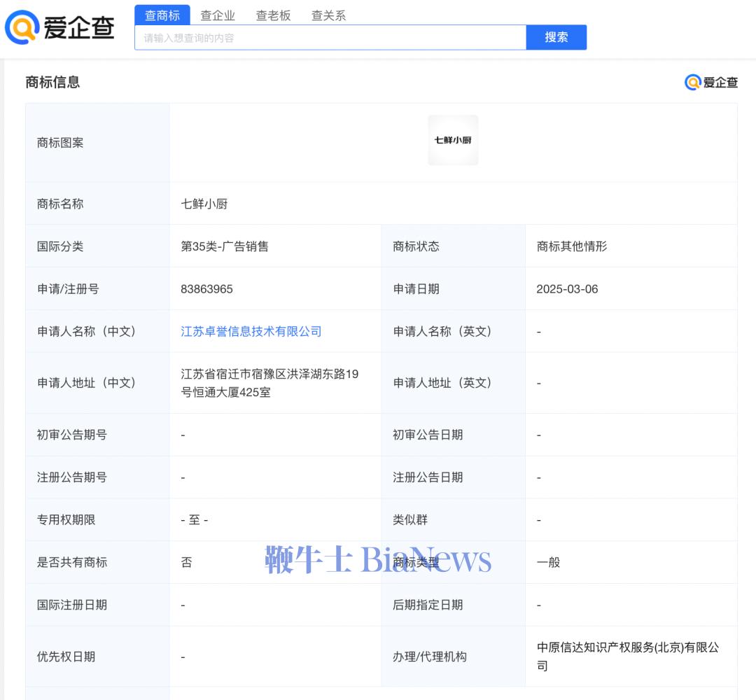Select registration number 83863965
Viewport: 756px width, 700px height.
click(206, 289)
